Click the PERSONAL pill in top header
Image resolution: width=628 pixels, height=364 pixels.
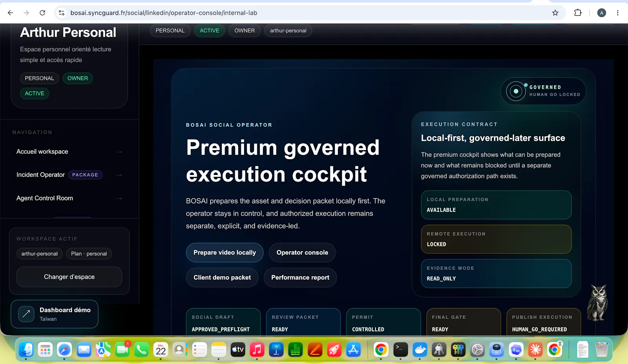170,31
